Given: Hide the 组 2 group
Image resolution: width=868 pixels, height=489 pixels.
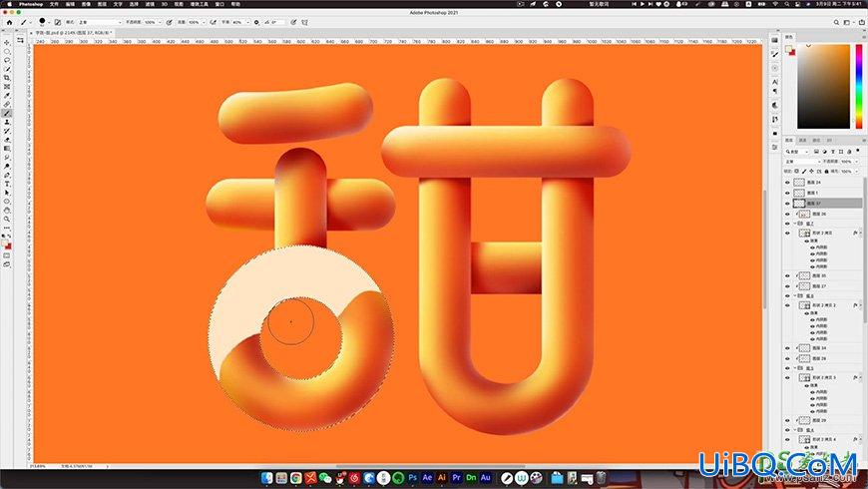Looking at the screenshot, I should pyautogui.click(x=788, y=224).
